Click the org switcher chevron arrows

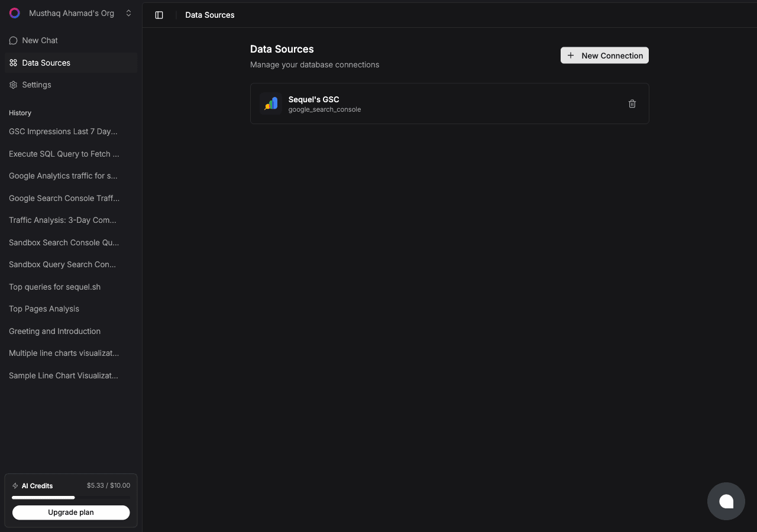pos(128,13)
